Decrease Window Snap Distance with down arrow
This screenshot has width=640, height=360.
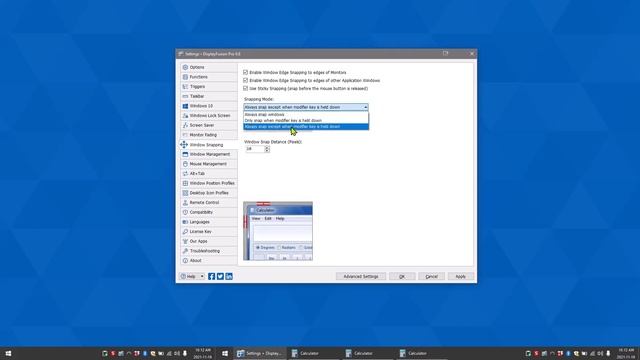tap(267, 151)
